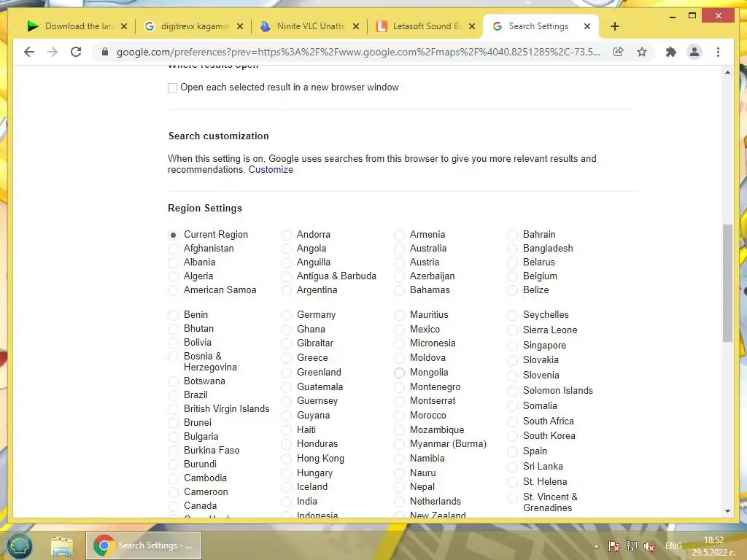Select the Armenia region option
Screen dimensions: 747x560
[399, 235]
